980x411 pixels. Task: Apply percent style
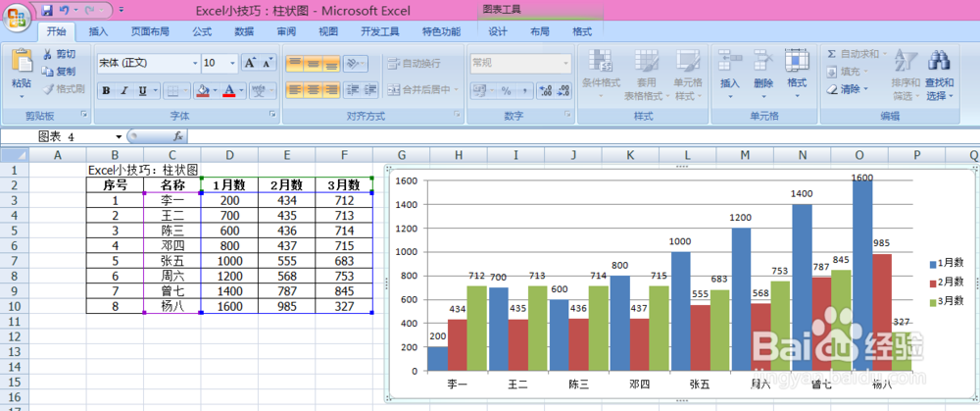pos(506,90)
